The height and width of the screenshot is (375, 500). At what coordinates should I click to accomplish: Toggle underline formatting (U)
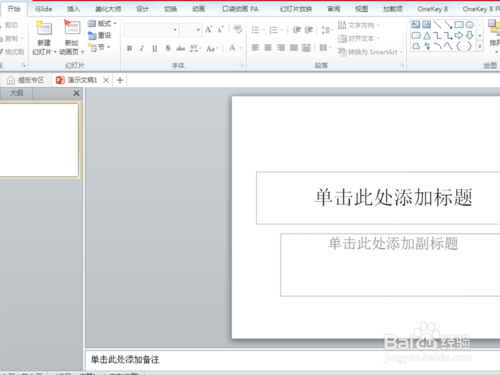(x=154, y=48)
